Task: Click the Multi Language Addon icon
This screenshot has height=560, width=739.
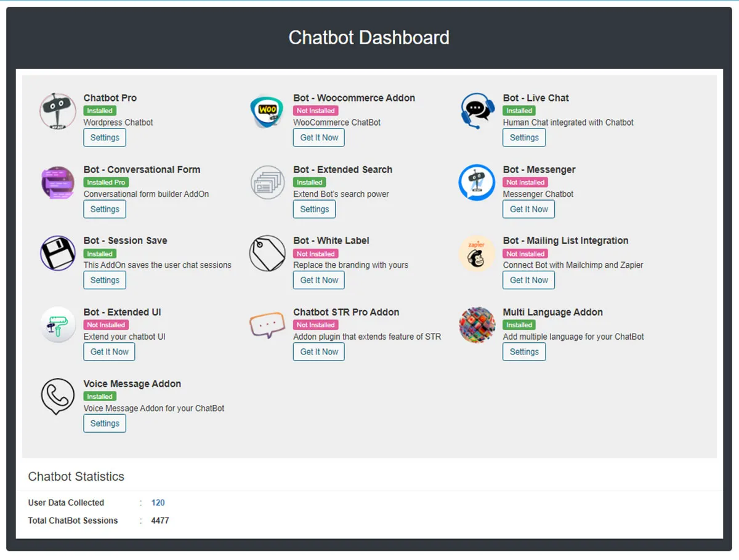Action: coord(477,325)
